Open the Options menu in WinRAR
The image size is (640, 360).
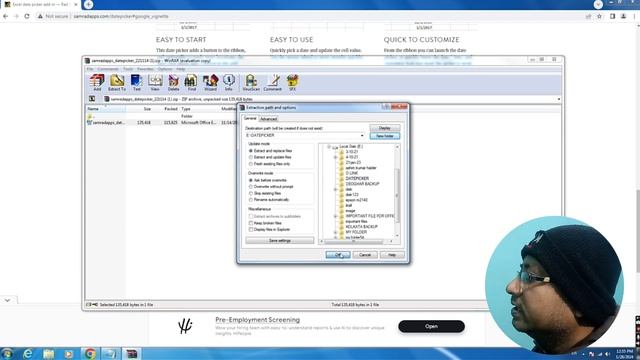click(x=165, y=69)
